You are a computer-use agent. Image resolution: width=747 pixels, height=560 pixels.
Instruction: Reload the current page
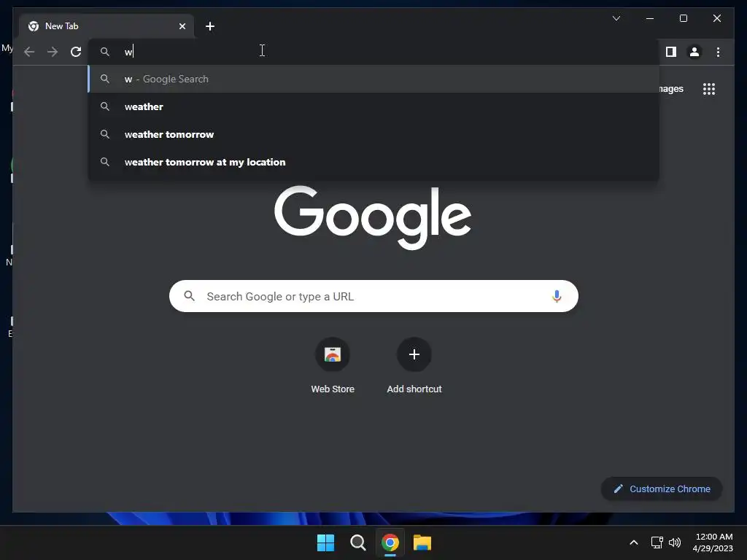coord(76,52)
